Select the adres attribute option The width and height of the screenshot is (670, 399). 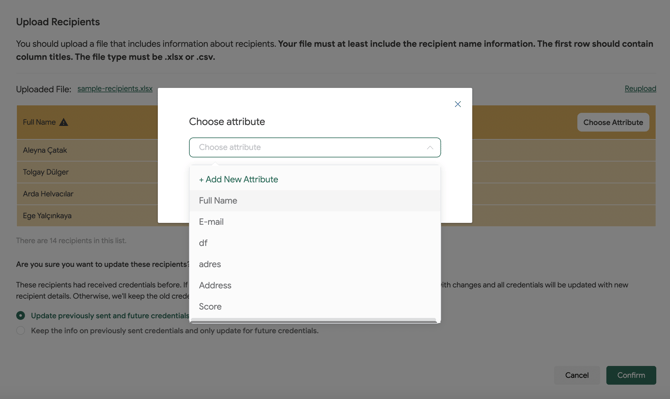pyautogui.click(x=315, y=264)
